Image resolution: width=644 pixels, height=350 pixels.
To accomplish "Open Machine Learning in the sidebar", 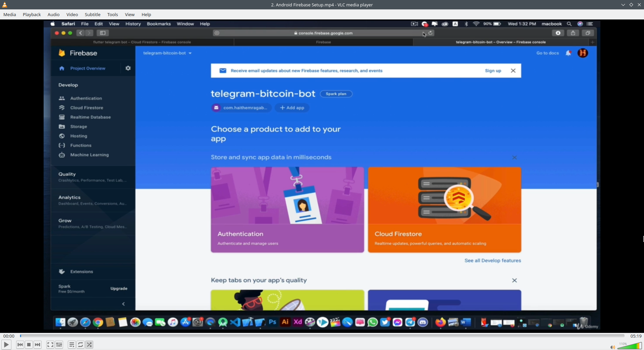I will pos(90,155).
